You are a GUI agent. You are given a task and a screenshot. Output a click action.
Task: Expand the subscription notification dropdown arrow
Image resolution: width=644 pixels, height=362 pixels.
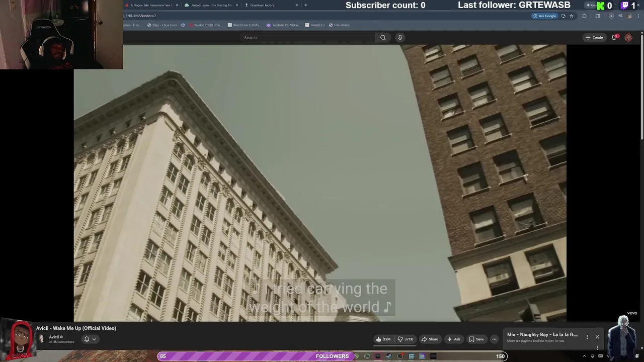click(94, 339)
